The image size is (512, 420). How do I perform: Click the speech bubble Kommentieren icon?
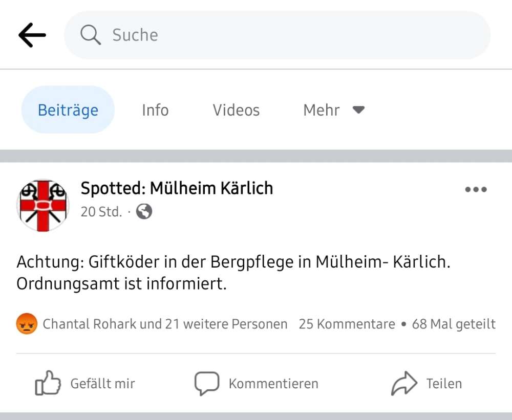(x=207, y=383)
